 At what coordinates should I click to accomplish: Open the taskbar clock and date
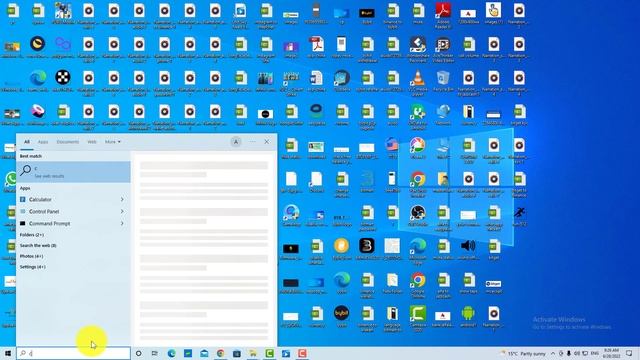[x=611, y=353]
